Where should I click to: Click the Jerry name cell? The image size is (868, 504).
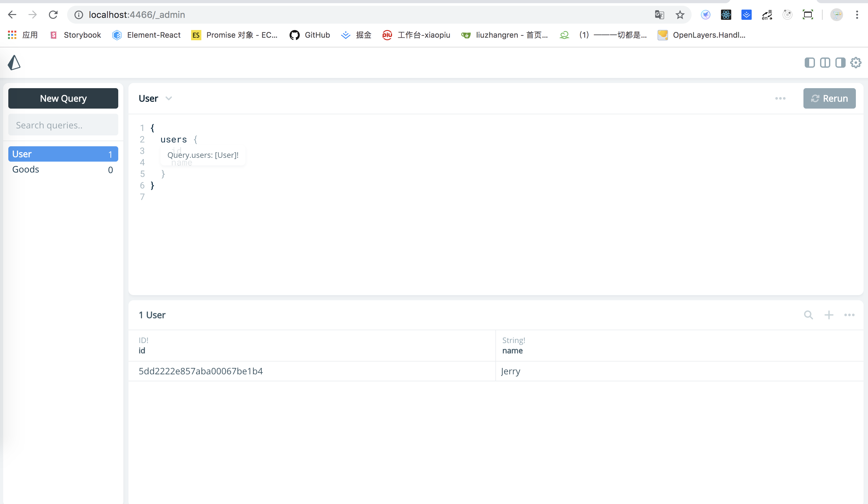(510, 371)
